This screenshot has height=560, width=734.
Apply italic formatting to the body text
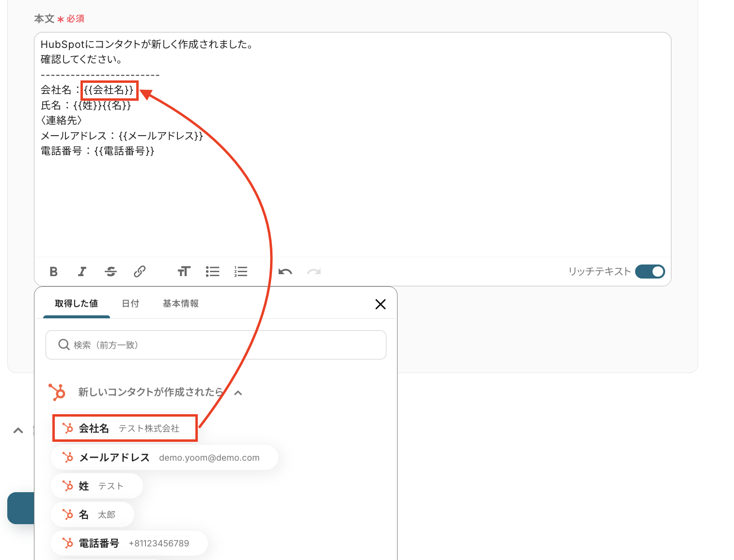pos(82,272)
